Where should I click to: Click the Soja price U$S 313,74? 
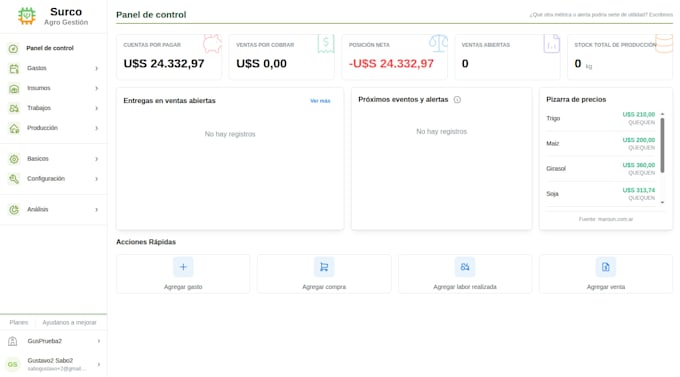pyautogui.click(x=639, y=190)
